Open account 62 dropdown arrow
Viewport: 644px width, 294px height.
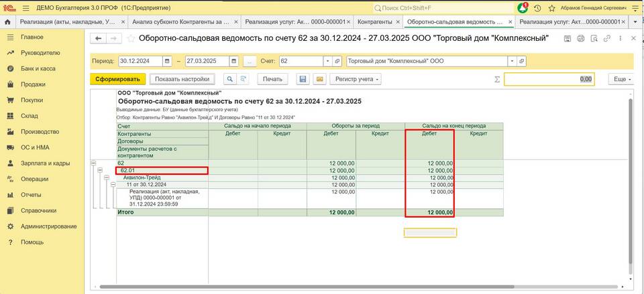point(328,61)
